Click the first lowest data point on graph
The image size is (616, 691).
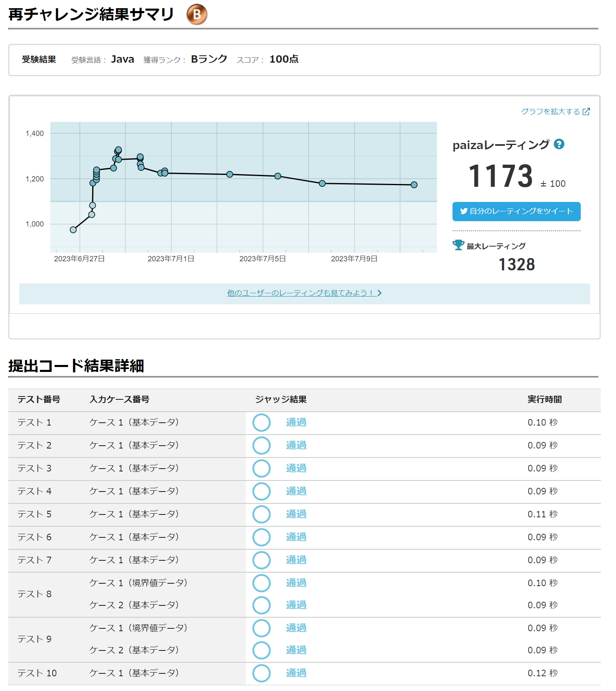pos(73,230)
